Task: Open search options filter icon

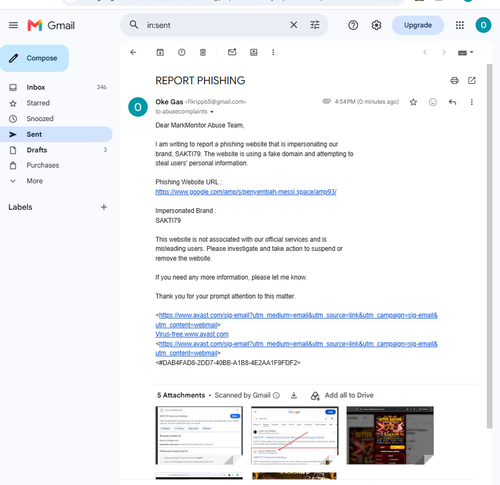Action: coord(315,25)
